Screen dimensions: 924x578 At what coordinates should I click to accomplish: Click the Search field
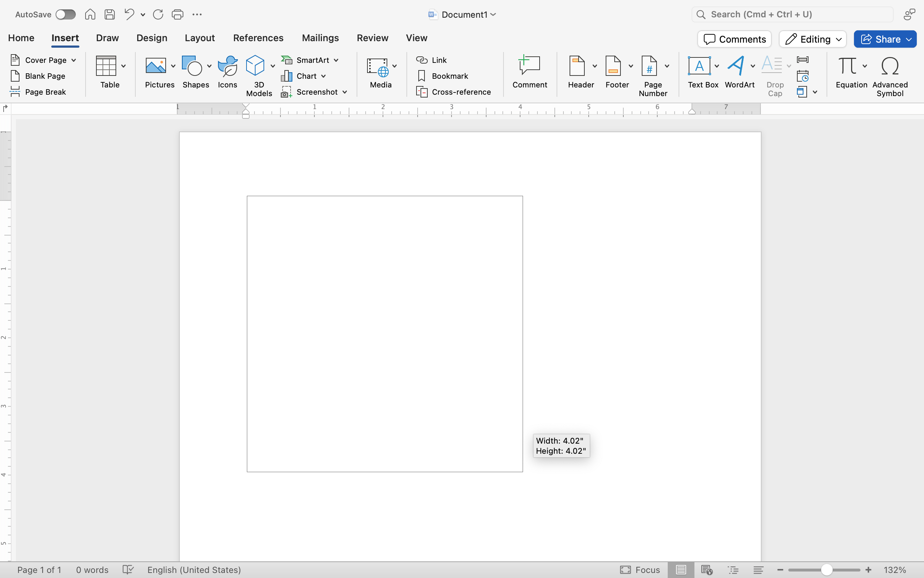pos(792,14)
